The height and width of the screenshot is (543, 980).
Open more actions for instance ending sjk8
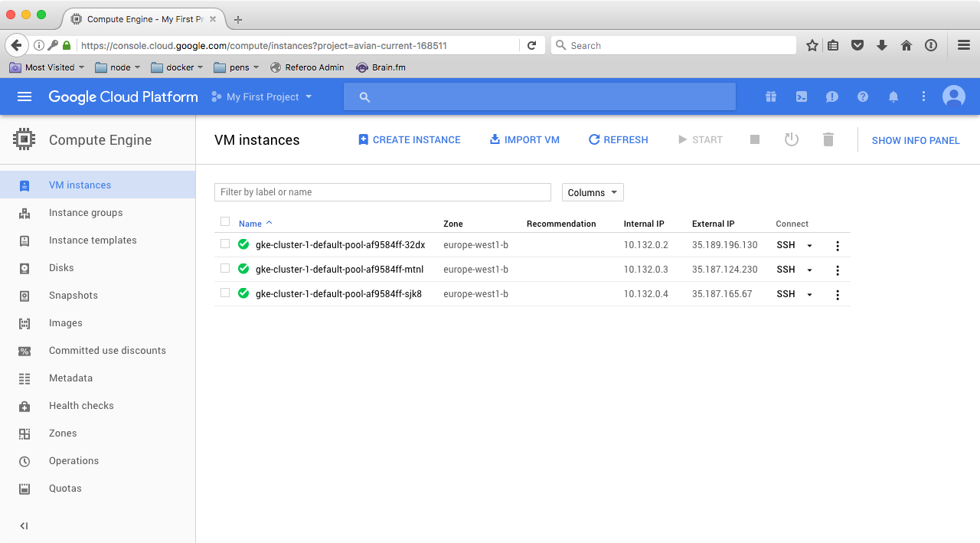(838, 295)
